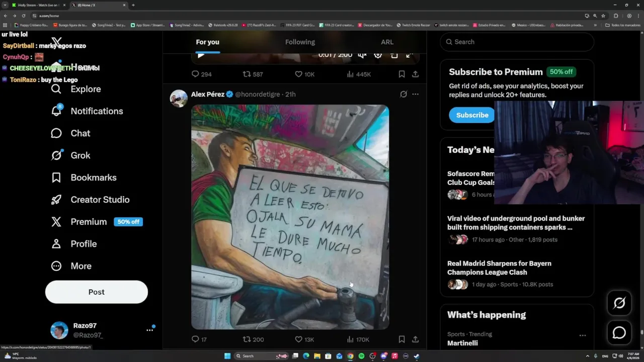The width and height of the screenshot is (644, 362).
Task: Open Explore in the X sidebar
Action: tap(76, 89)
